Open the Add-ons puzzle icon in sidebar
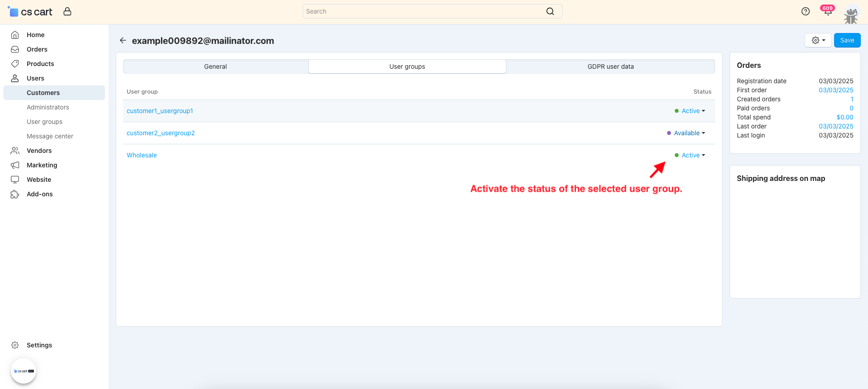The image size is (868, 389). click(x=15, y=194)
